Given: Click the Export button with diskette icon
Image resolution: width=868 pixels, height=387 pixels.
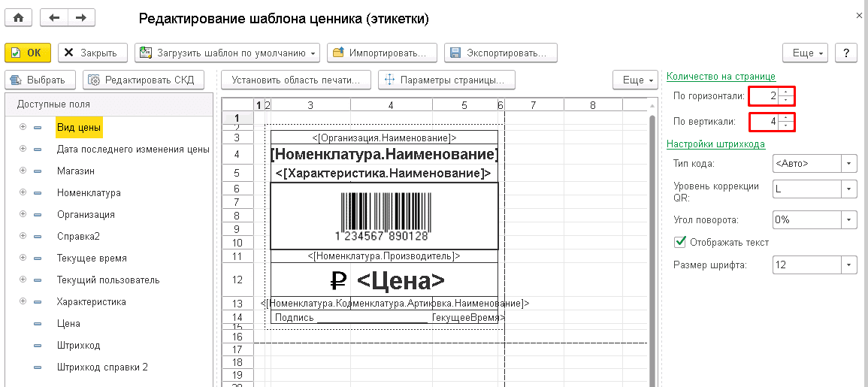Looking at the screenshot, I should click(x=500, y=53).
